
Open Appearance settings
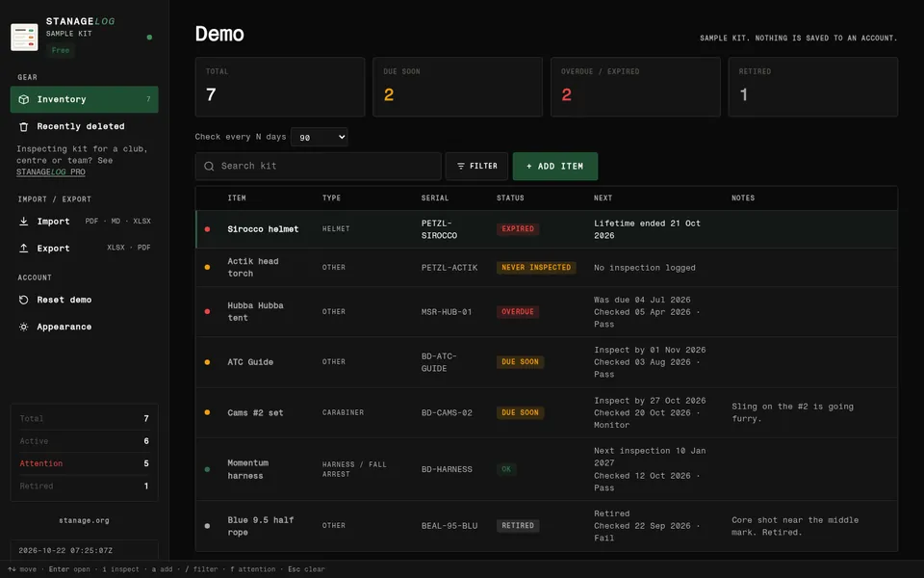point(85,327)
